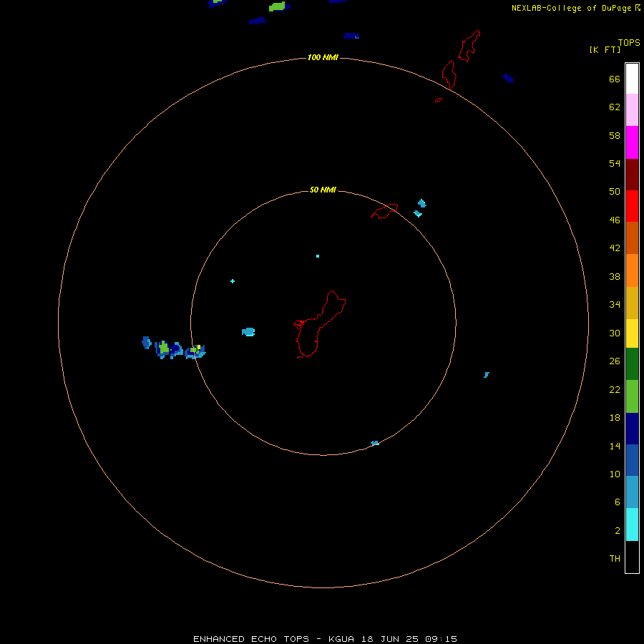This screenshot has width=644, height=644.
Task: Pick the gold legend swatch below orange
Action: coord(632,303)
